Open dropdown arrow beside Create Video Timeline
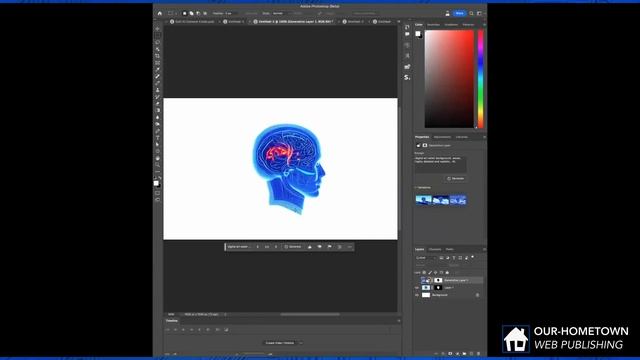640x360 pixels. (x=301, y=343)
